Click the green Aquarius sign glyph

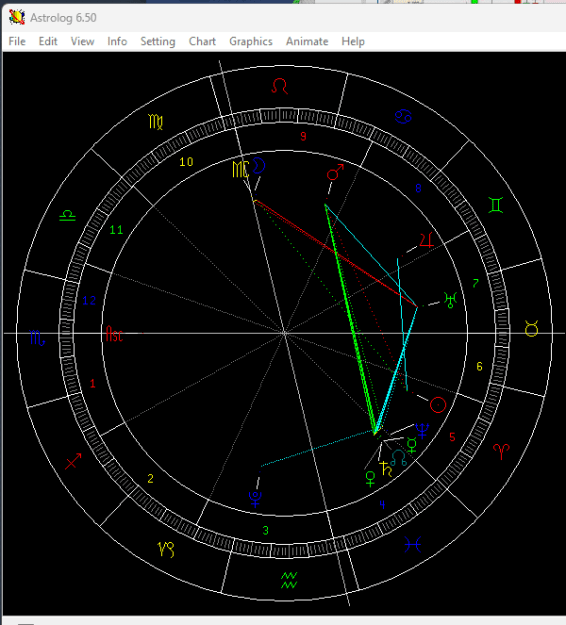pyautogui.click(x=289, y=580)
